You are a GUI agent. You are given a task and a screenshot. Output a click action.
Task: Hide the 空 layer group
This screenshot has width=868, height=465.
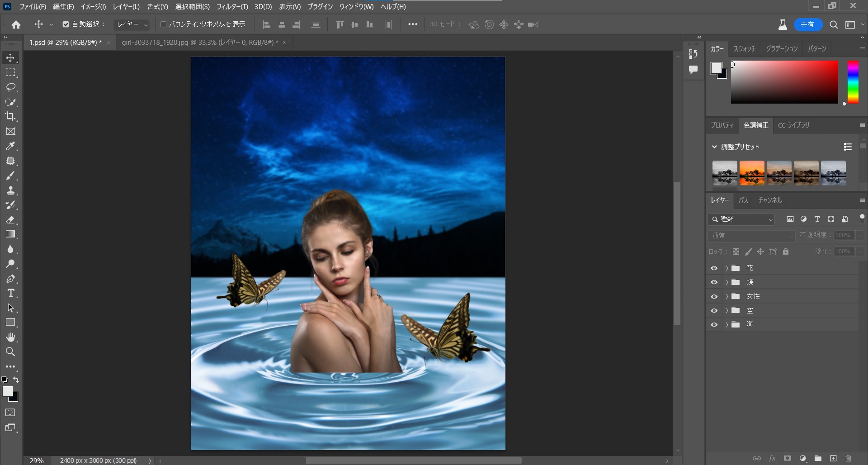tap(714, 311)
